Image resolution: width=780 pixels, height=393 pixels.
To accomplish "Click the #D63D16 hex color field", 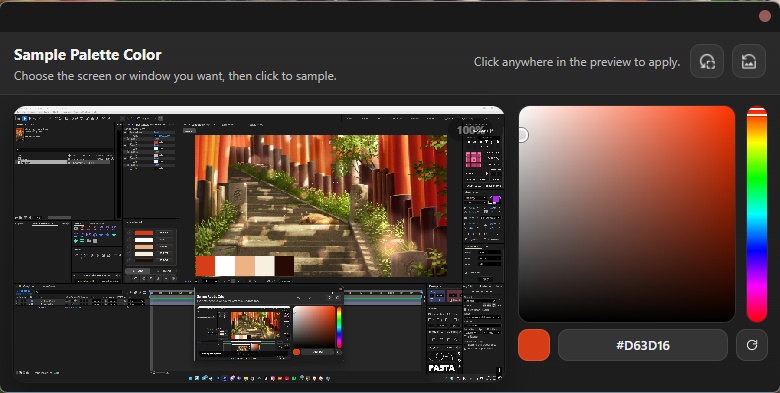I will click(x=643, y=345).
